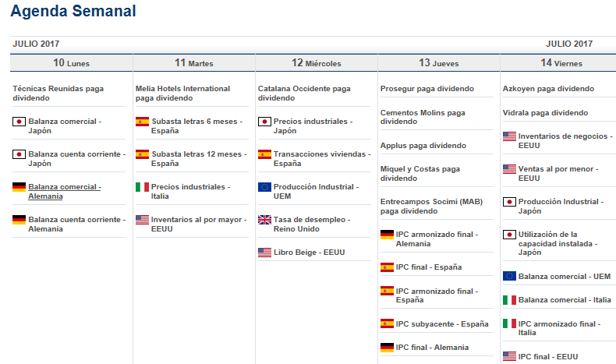Open Miquel y Costas paga dividendo entry
This screenshot has width=616, height=364.
click(420, 174)
